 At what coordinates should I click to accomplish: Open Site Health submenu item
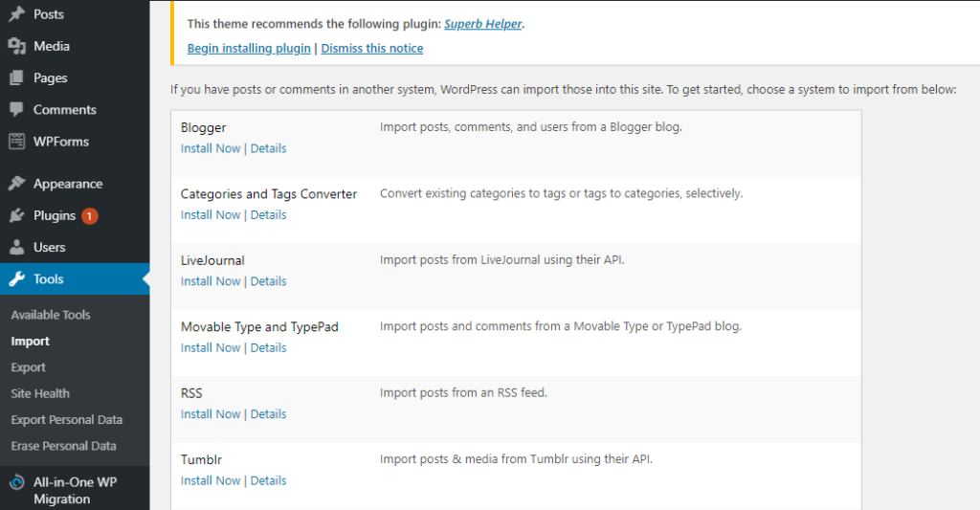coord(40,394)
